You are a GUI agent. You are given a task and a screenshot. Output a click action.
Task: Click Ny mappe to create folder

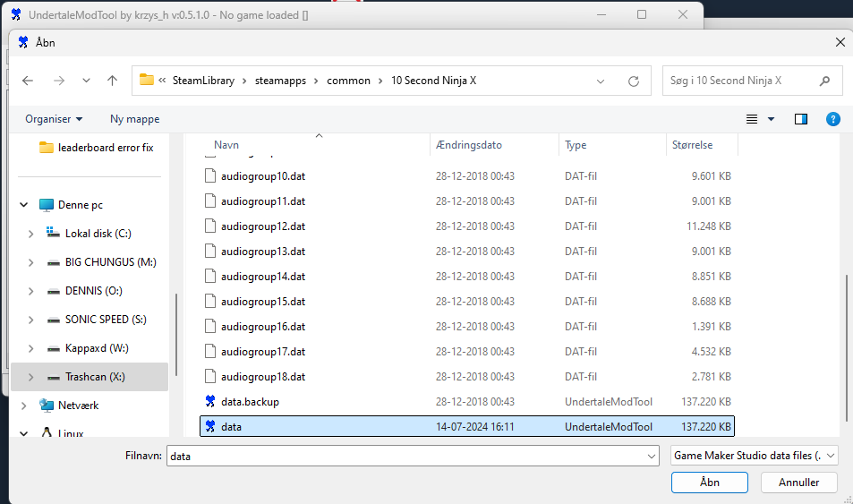pyautogui.click(x=134, y=119)
